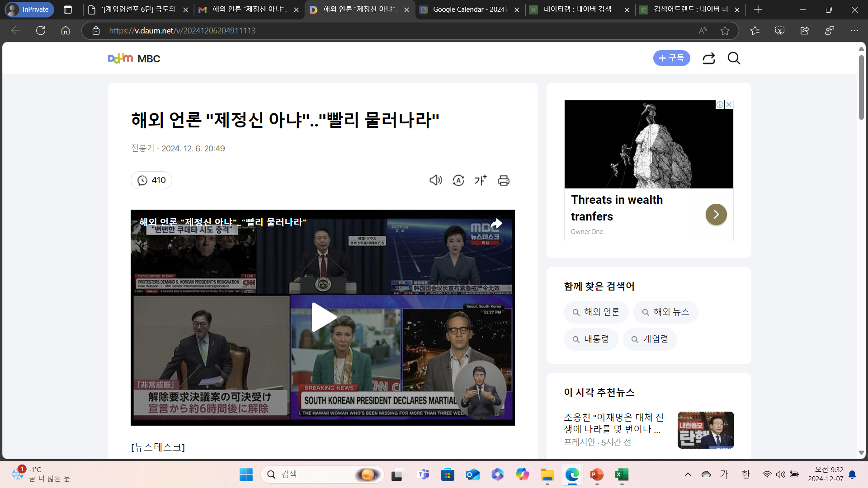Click the share icon in the Daum header
Screen dimensions: 868x488
click(708, 58)
